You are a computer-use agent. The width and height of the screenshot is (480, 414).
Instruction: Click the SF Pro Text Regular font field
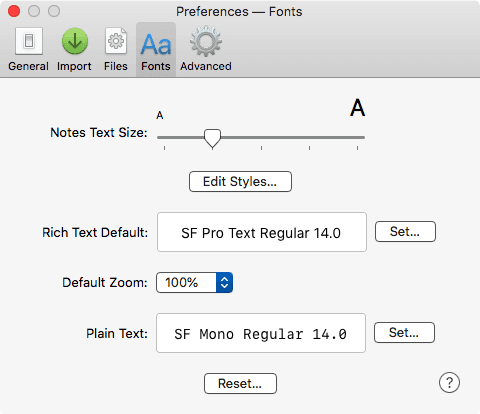(x=262, y=232)
